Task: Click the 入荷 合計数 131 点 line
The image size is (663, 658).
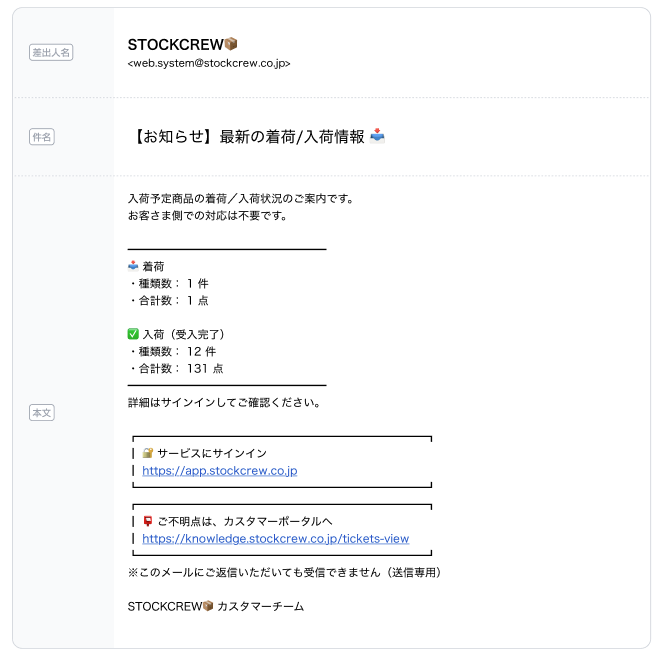Action: click(x=176, y=368)
